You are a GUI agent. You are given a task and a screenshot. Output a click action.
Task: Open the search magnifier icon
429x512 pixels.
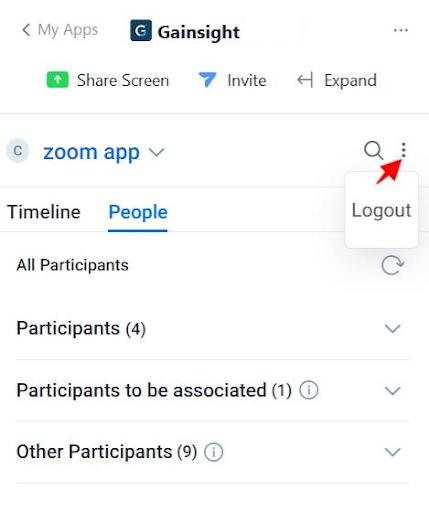click(373, 150)
